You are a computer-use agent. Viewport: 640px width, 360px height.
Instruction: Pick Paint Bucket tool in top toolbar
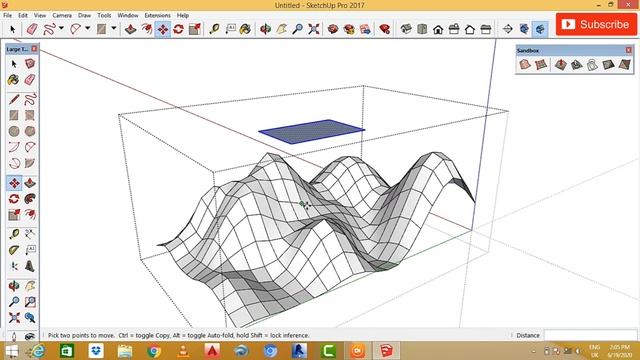click(x=245, y=29)
